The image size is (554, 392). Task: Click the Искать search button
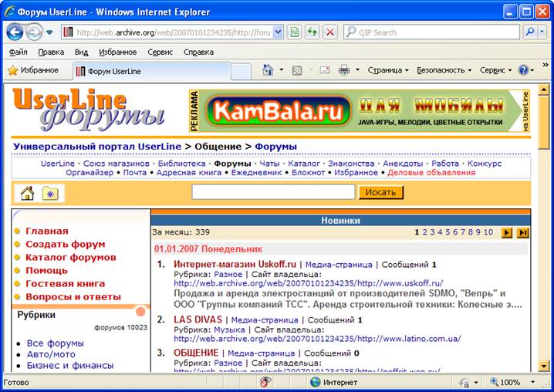[381, 192]
